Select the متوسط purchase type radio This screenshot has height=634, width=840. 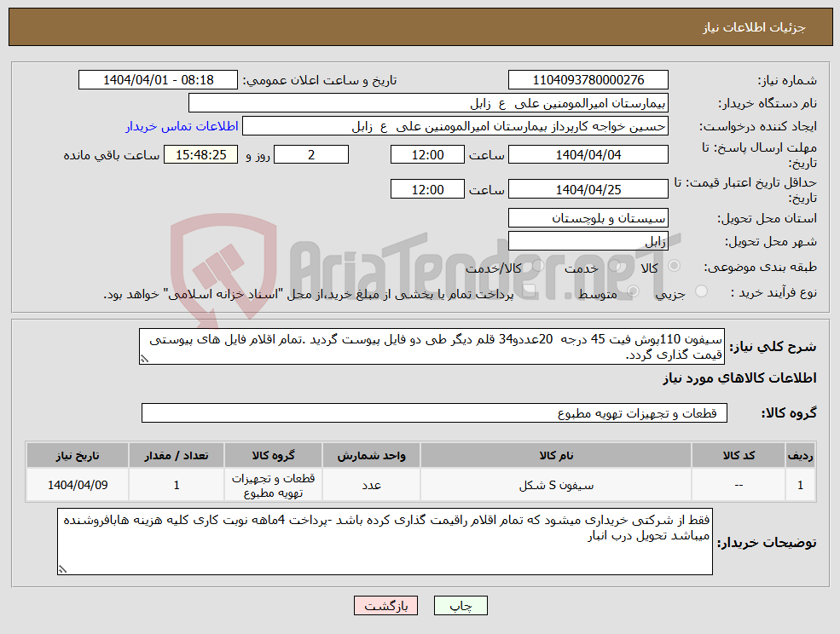634,291
